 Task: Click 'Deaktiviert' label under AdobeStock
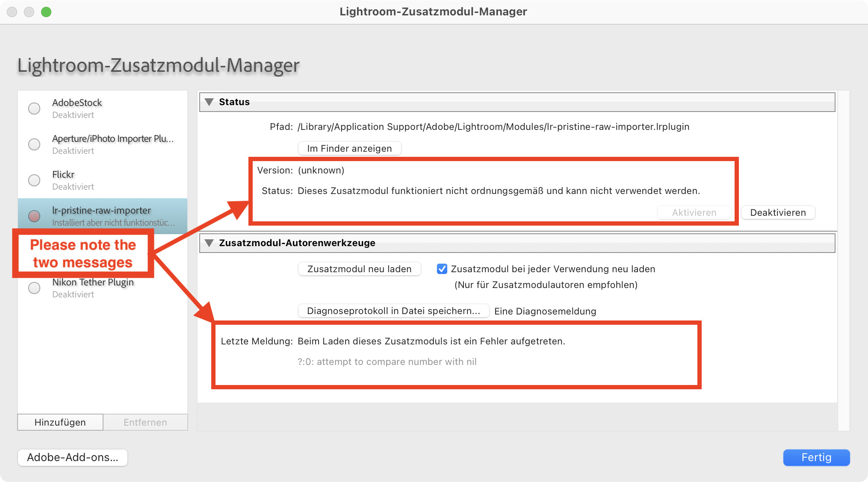(x=73, y=115)
